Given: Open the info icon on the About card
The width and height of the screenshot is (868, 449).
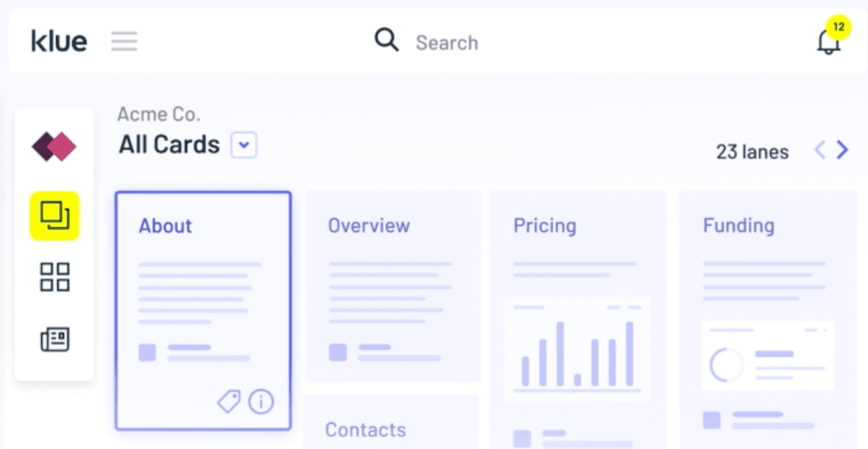Looking at the screenshot, I should (261, 401).
